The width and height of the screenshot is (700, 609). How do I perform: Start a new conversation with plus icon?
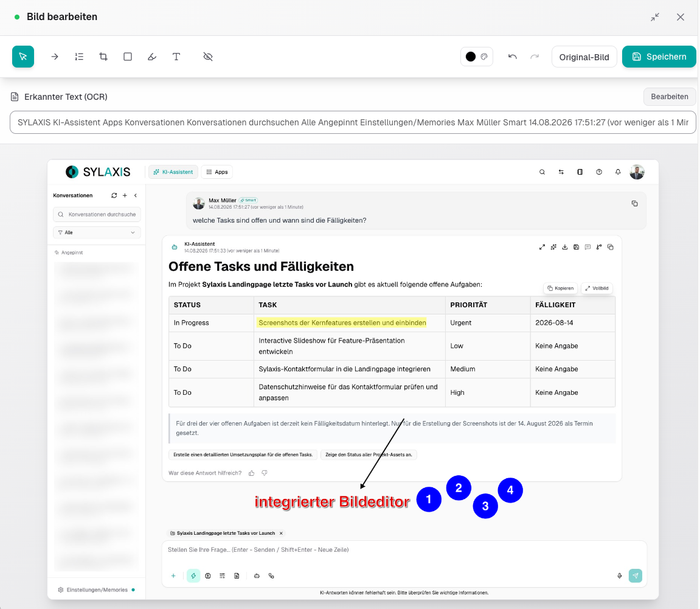point(125,195)
